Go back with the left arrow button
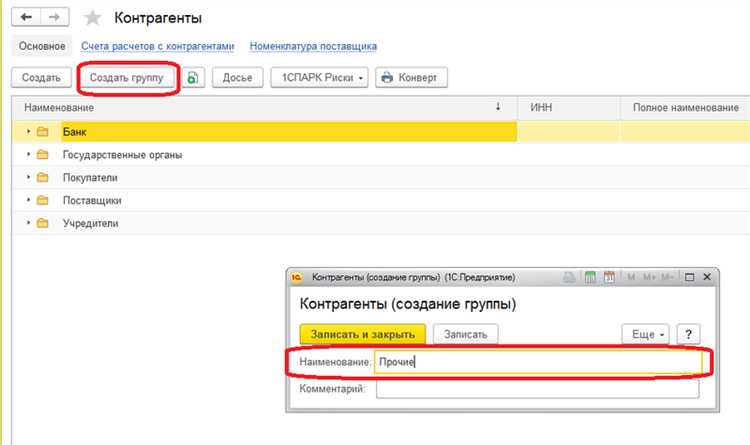This screenshot has width=750, height=445. coord(26,18)
